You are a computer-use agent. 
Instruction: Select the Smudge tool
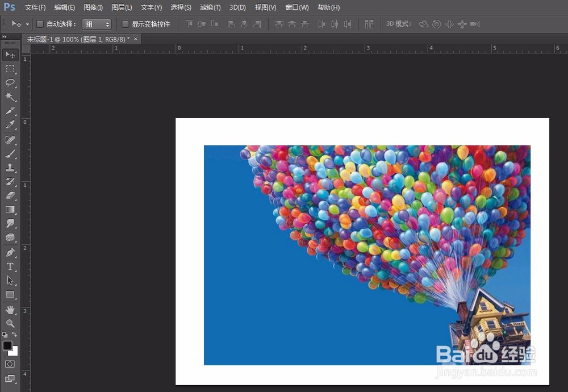click(10, 223)
